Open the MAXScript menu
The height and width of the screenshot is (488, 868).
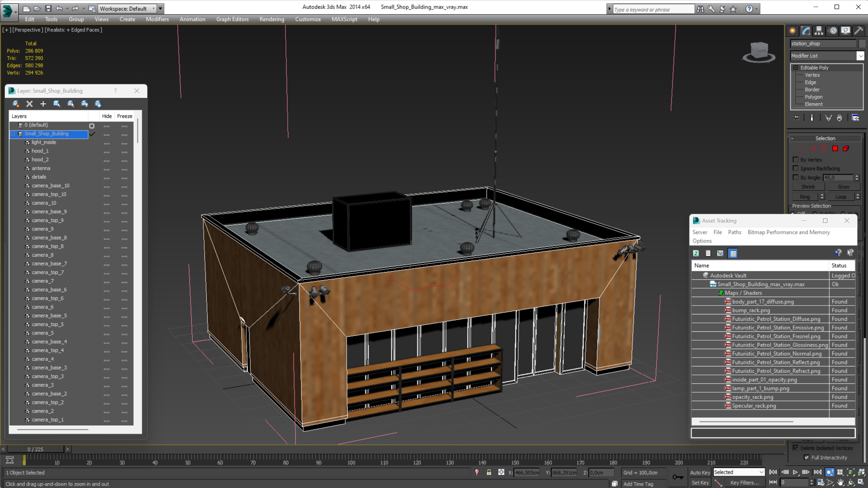(x=344, y=19)
